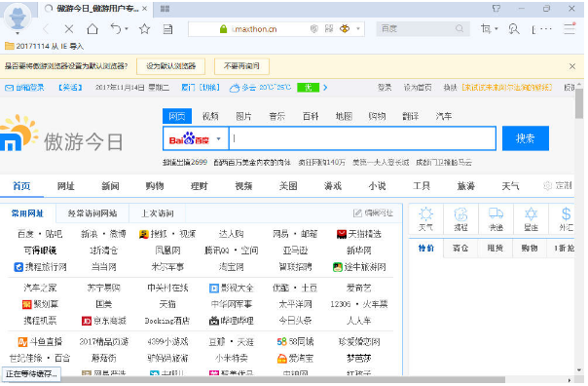Set Maxthon as default browser (设为默认浏览器)

(x=171, y=66)
